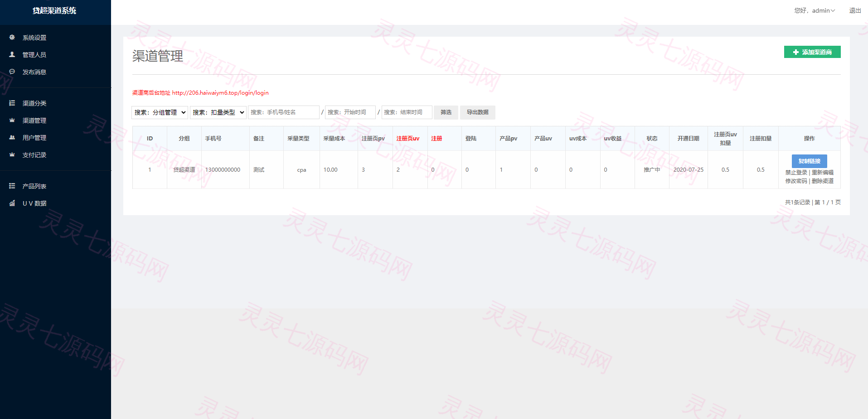Image resolution: width=868 pixels, height=419 pixels.
Task: Open 系统设置 menu item
Action: click(x=34, y=38)
